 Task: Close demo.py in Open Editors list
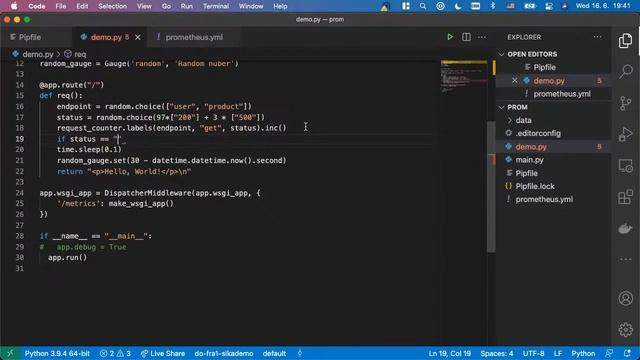pos(515,81)
